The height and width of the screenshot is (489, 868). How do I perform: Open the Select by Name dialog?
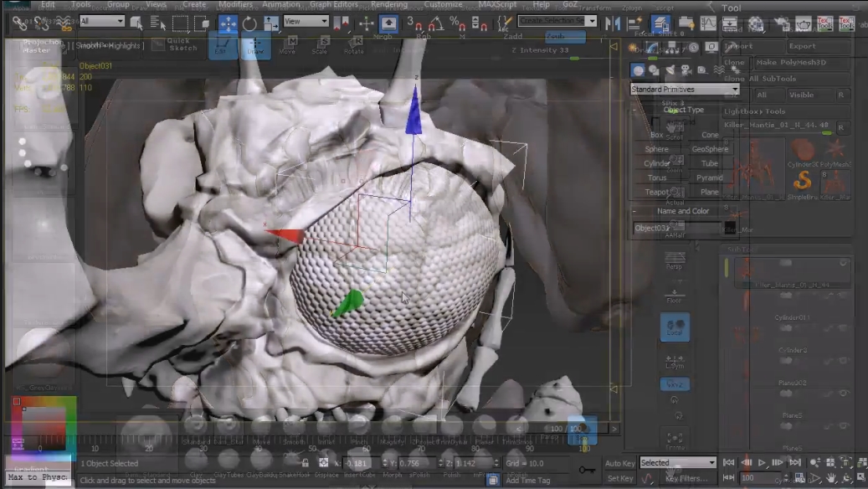tap(157, 23)
